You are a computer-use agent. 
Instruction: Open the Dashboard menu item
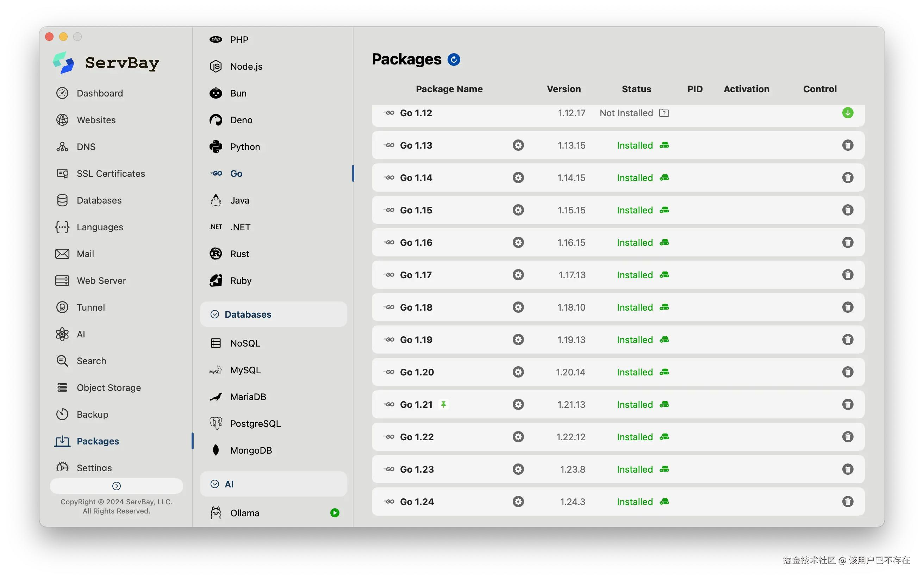pyautogui.click(x=100, y=93)
